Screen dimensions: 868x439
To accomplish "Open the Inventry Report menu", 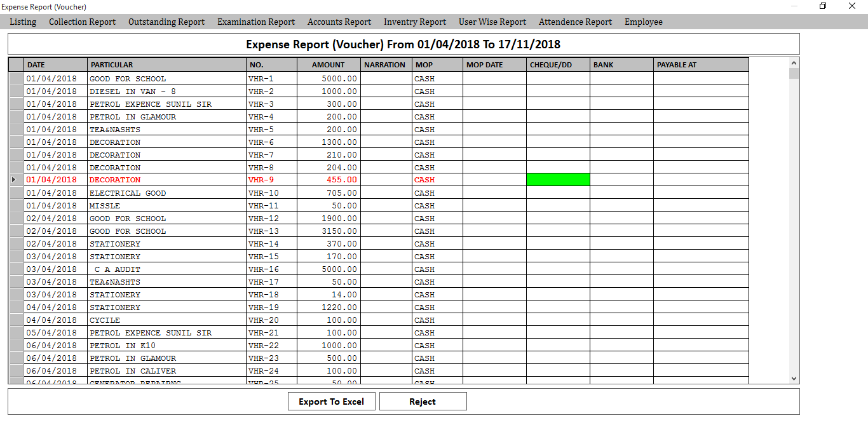I will tap(415, 22).
